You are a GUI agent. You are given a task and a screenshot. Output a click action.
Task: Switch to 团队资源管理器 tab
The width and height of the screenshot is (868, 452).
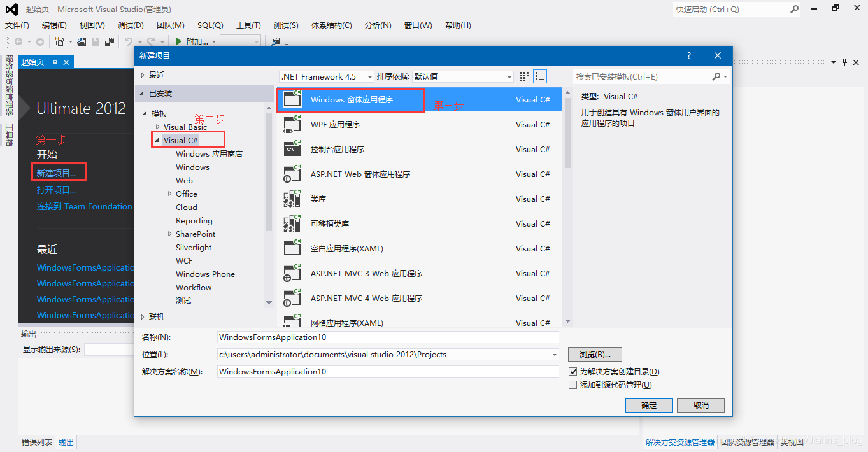(x=748, y=442)
